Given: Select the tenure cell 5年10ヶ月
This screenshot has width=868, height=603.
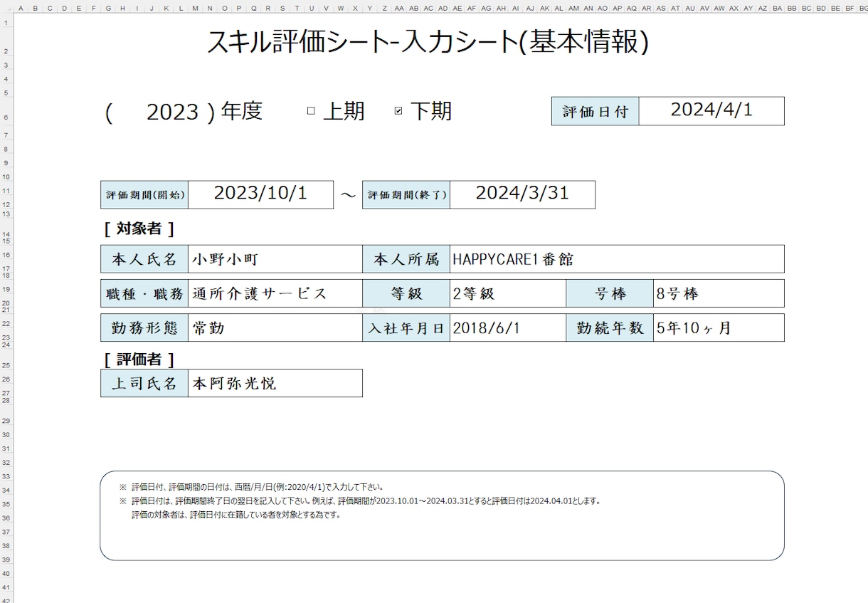Looking at the screenshot, I should tap(719, 327).
